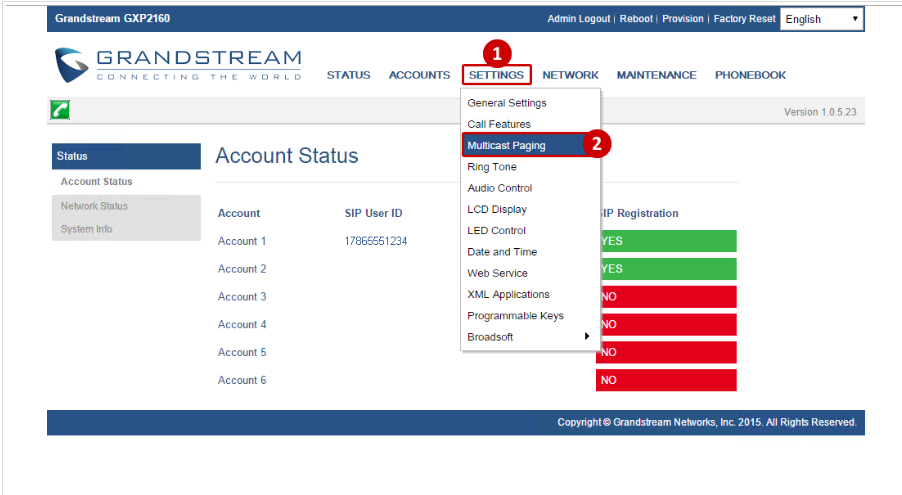
Task: Click the Account 1 row label
Action: [242, 241]
